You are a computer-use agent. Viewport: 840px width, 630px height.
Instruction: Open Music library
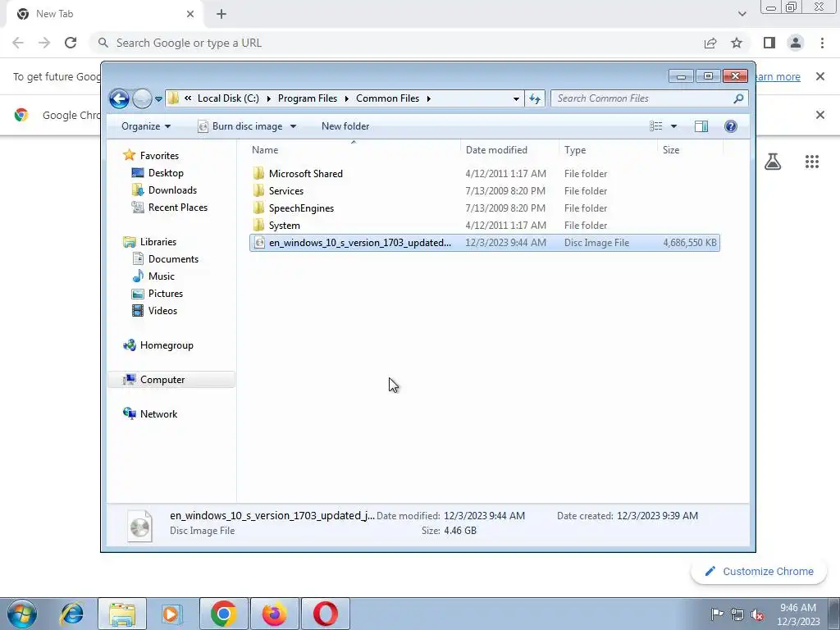[x=161, y=276]
